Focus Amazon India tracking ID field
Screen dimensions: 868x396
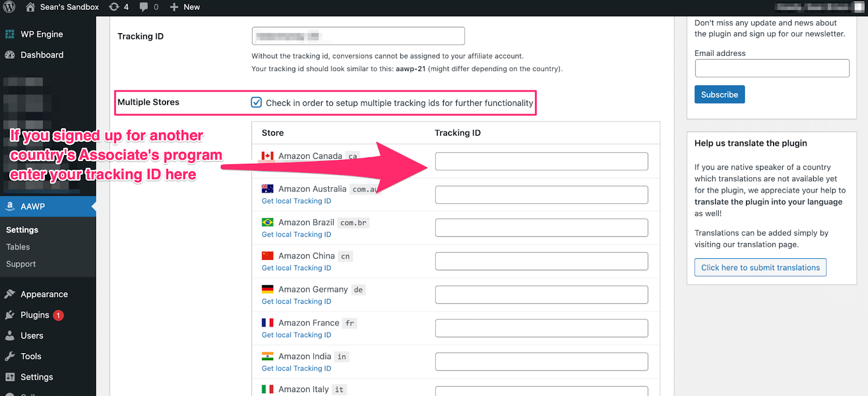coord(541,362)
